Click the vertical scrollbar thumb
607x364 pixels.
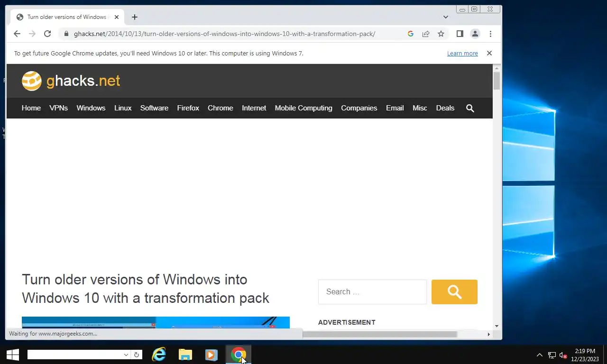click(x=497, y=81)
